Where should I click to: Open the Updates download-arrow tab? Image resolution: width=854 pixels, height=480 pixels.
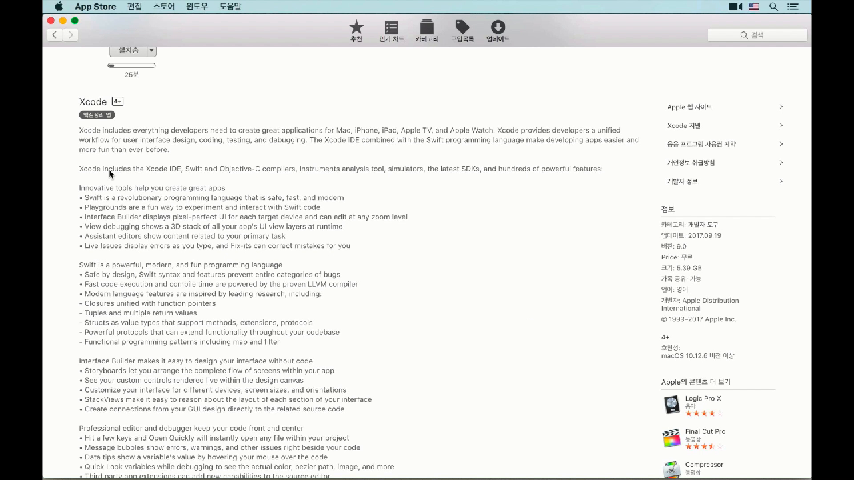pos(497,31)
